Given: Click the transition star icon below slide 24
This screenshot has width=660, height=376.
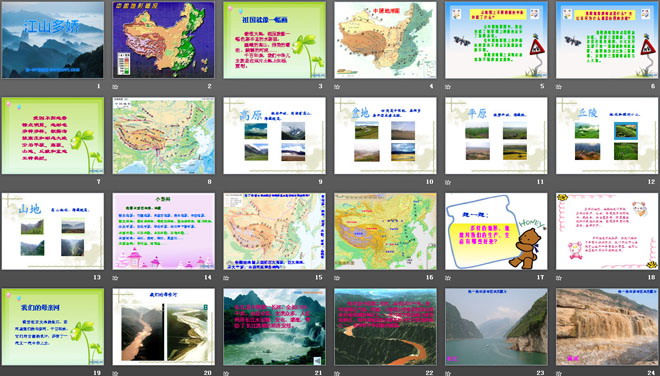Looking at the screenshot, I should pos(559,373).
